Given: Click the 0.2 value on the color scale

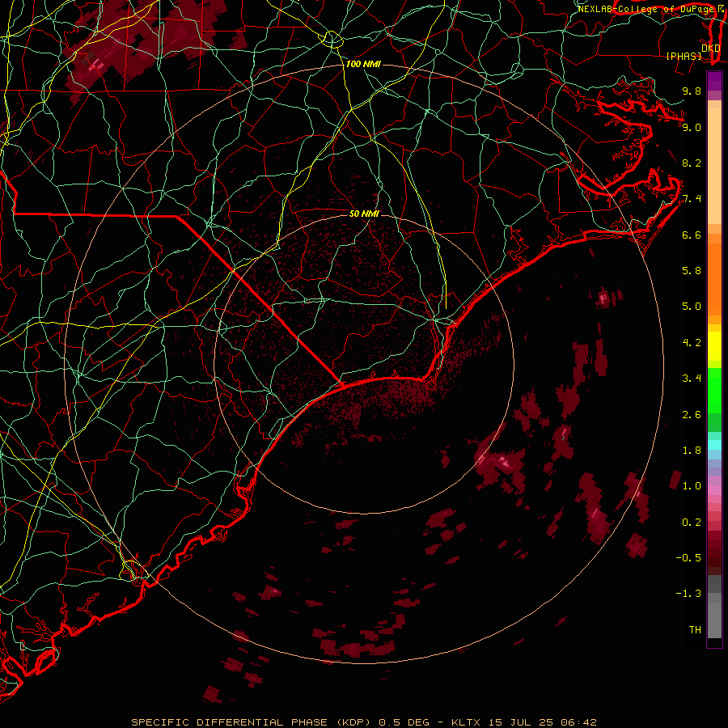Looking at the screenshot, I should [x=692, y=523].
